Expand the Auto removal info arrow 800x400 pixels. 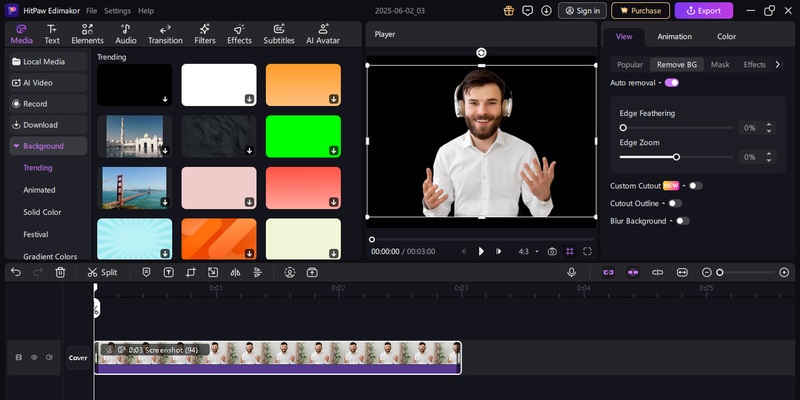point(660,83)
